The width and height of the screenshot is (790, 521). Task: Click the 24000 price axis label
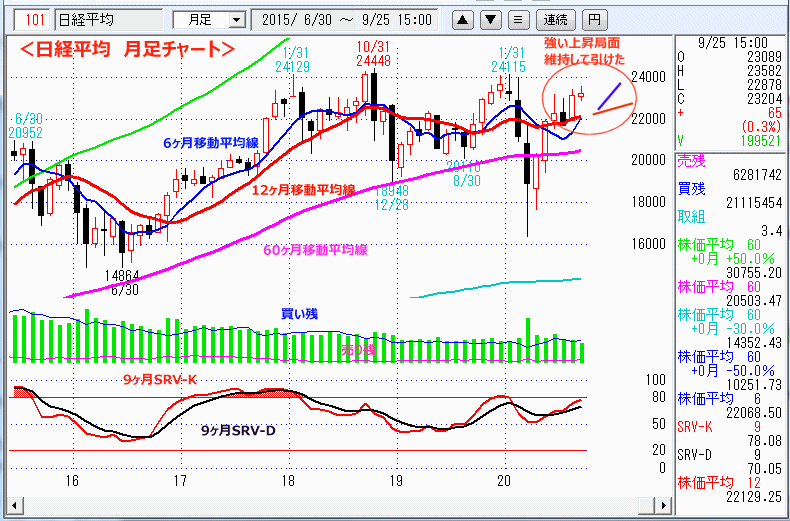point(648,77)
